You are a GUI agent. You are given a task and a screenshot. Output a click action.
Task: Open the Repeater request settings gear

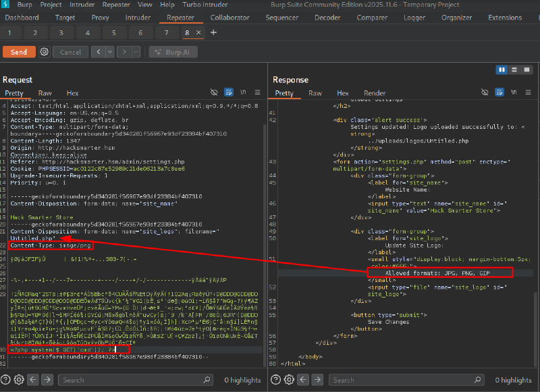44,52
